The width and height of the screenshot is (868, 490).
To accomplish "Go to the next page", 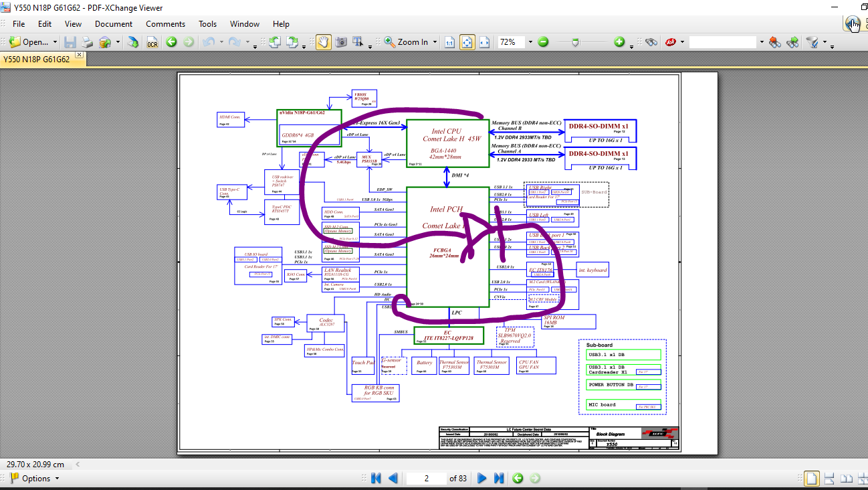I will click(x=481, y=478).
